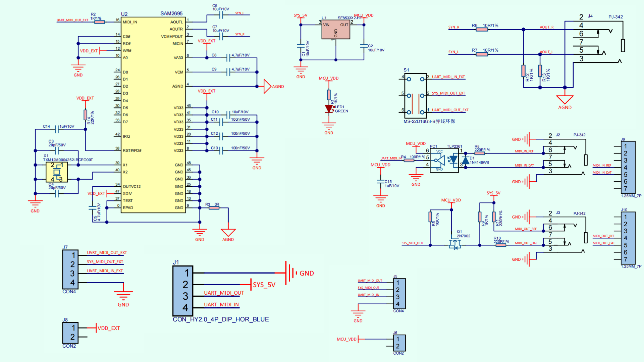Viewport: 644px width, 362px height.
Task: Select resistor R12 1K/1% symbol
Action: point(523,71)
